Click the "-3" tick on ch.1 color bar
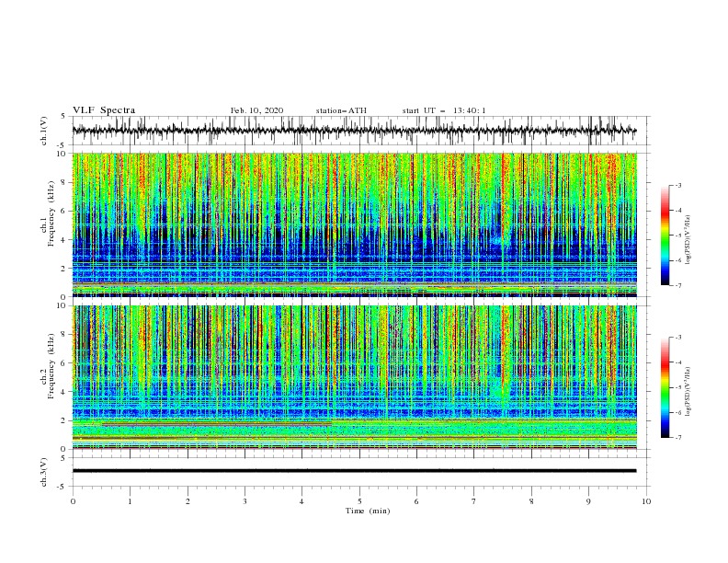This screenshot has height=563, width=728. click(x=678, y=185)
